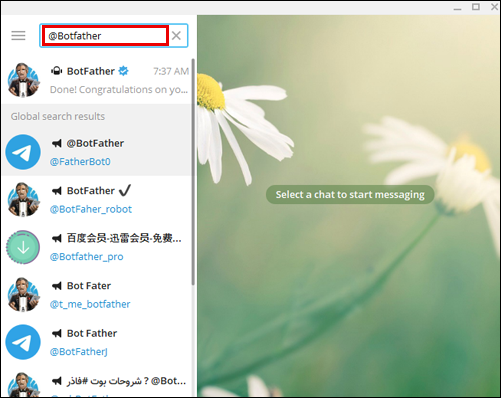The width and height of the screenshot is (501, 398).
Task: Click the @t_me_botfather username
Action: 90,304
